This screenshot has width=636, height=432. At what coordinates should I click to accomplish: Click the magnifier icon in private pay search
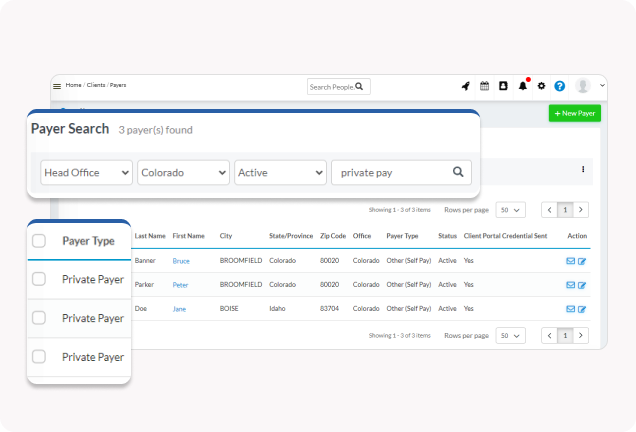(458, 172)
